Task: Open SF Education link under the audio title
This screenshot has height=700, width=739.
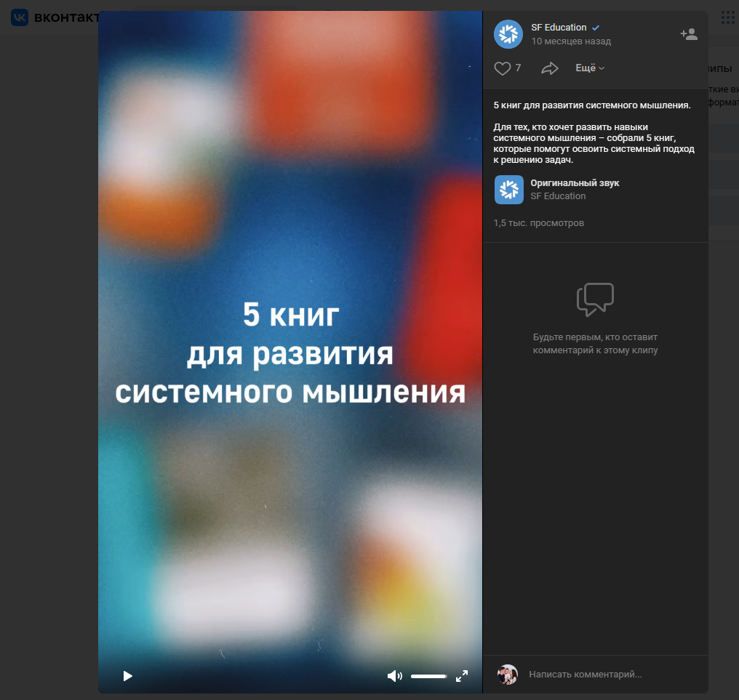Action: click(x=558, y=196)
